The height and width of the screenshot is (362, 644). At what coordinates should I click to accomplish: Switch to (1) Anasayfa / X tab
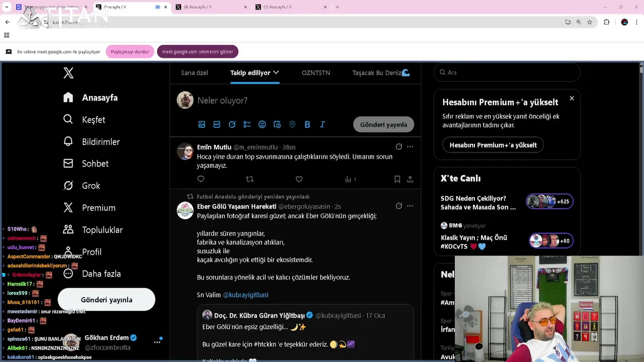291,7
